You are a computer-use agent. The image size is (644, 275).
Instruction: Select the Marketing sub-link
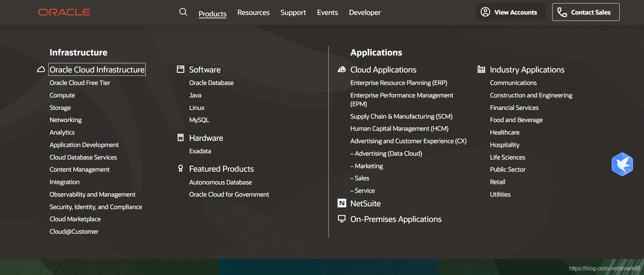pos(367,166)
